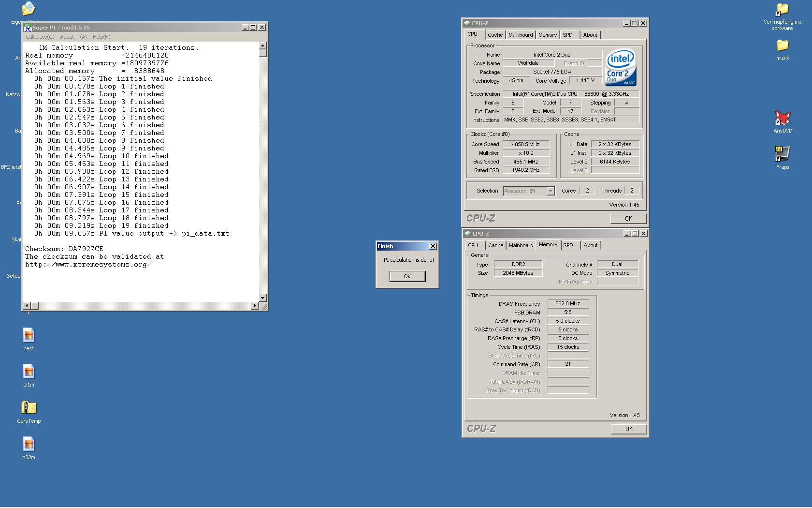
Task: Click the DC Mode value Symmetric
Action: pos(617,273)
